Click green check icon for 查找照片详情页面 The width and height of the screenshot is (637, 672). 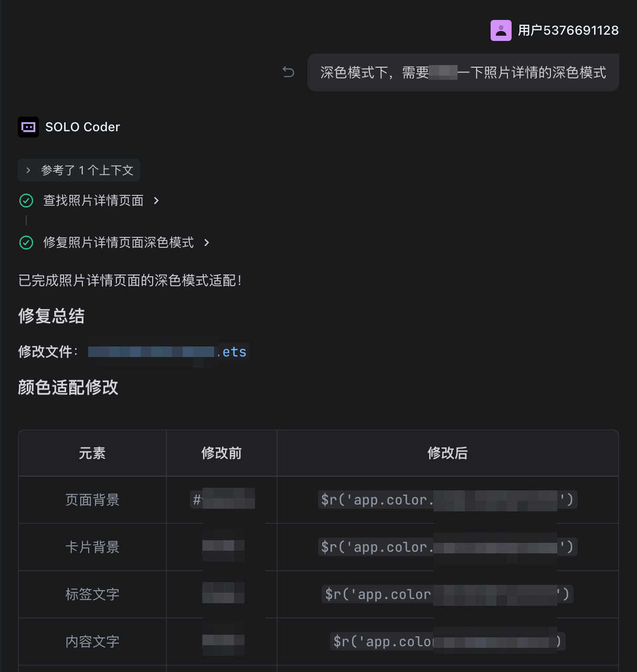click(26, 201)
